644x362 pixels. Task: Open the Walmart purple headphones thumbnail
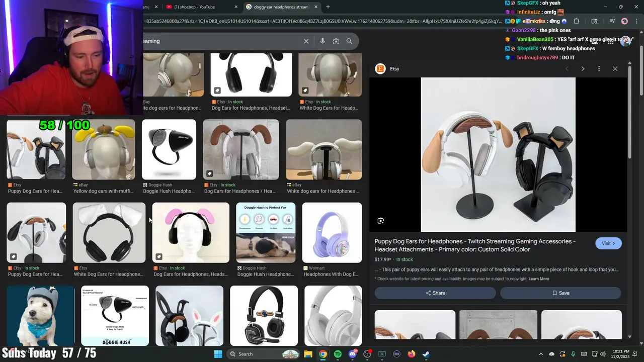click(332, 233)
